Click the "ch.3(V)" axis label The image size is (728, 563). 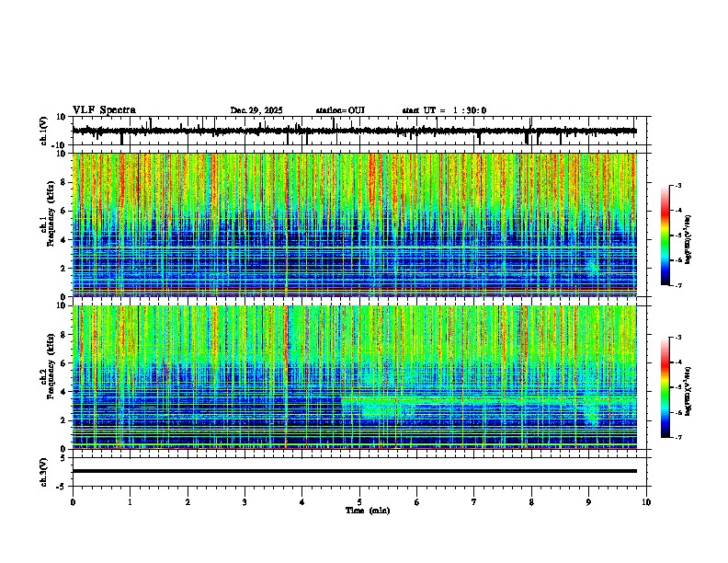[x=44, y=472]
